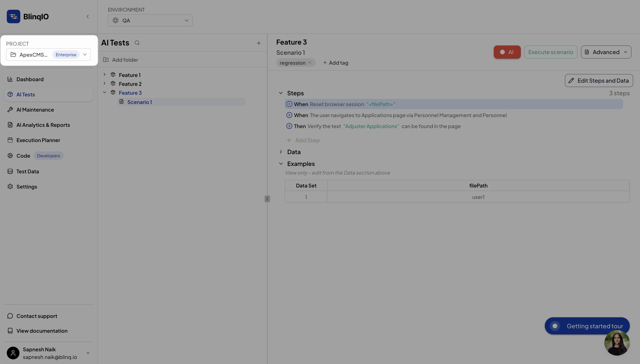Expand the Data section
Screen dimensions: 640x364
(x=281, y=152)
